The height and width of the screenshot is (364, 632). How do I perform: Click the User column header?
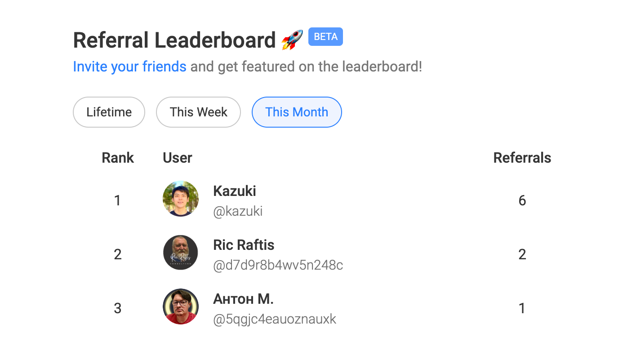click(x=178, y=158)
